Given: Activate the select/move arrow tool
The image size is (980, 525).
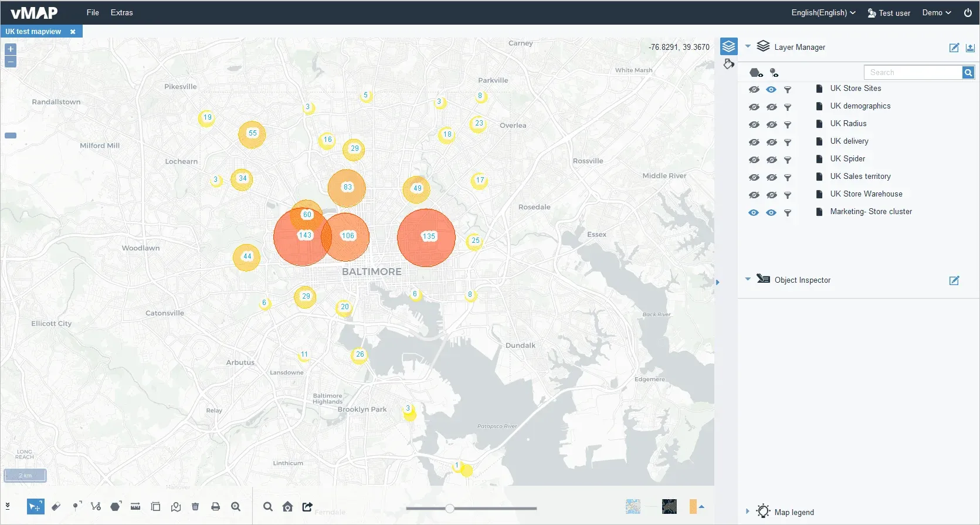Looking at the screenshot, I should [35, 506].
